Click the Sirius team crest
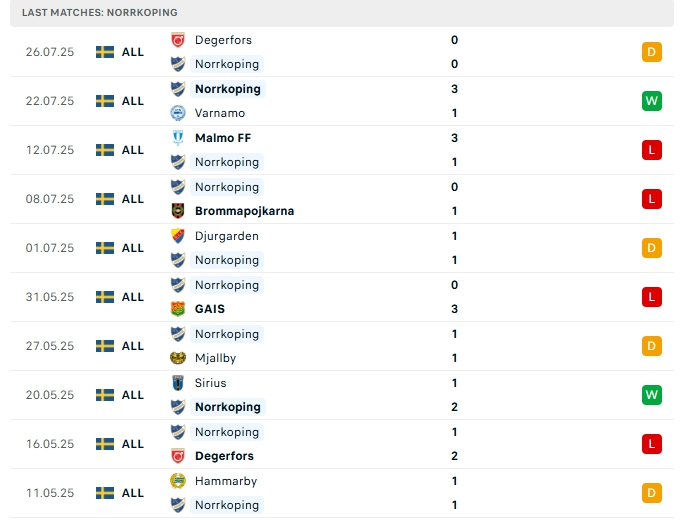686x520 pixels. (178, 383)
